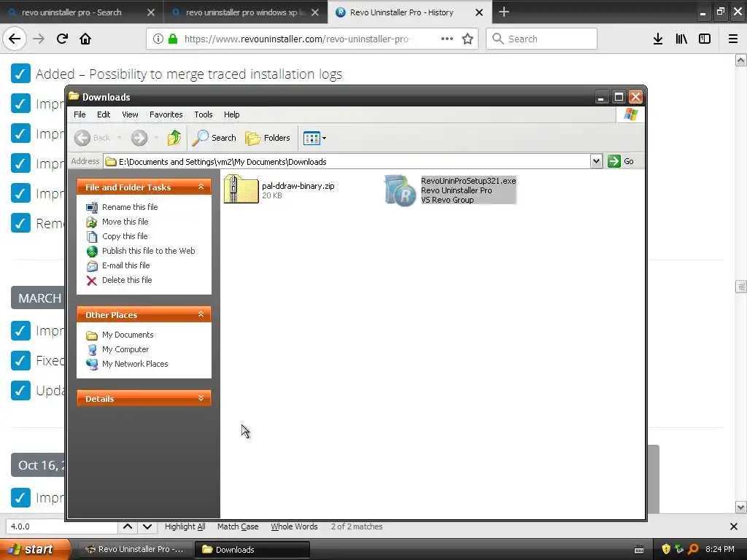The image size is (747, 560).
Task: Go back in Firefox browser
Action: point(15,39)
